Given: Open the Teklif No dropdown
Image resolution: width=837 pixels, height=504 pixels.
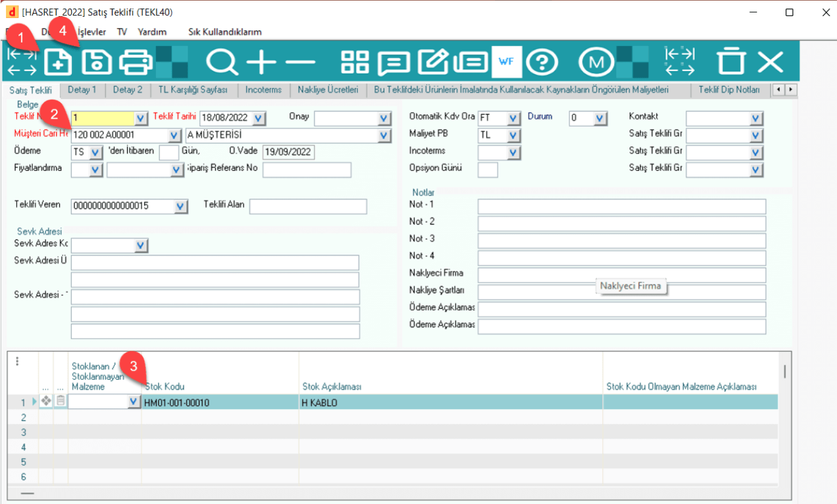Looking at the screenshot, I should [x=140, y=118].
